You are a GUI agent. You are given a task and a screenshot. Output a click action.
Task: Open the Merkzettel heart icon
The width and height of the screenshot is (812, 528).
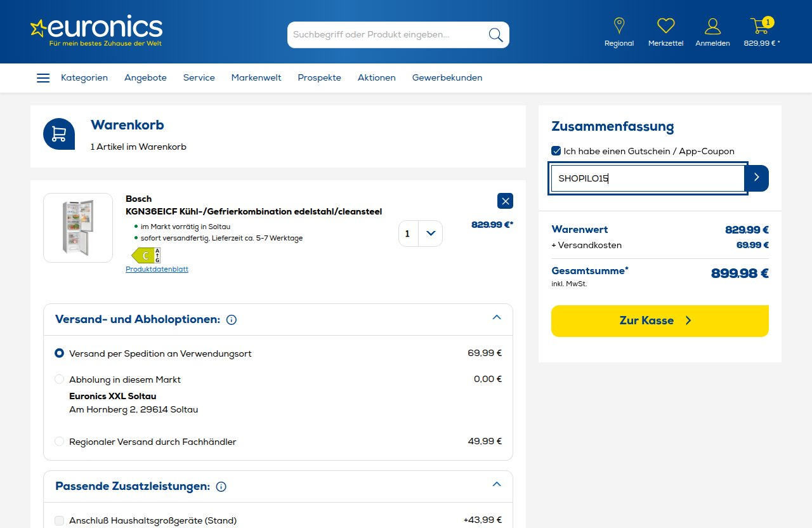tap(665, 26)
